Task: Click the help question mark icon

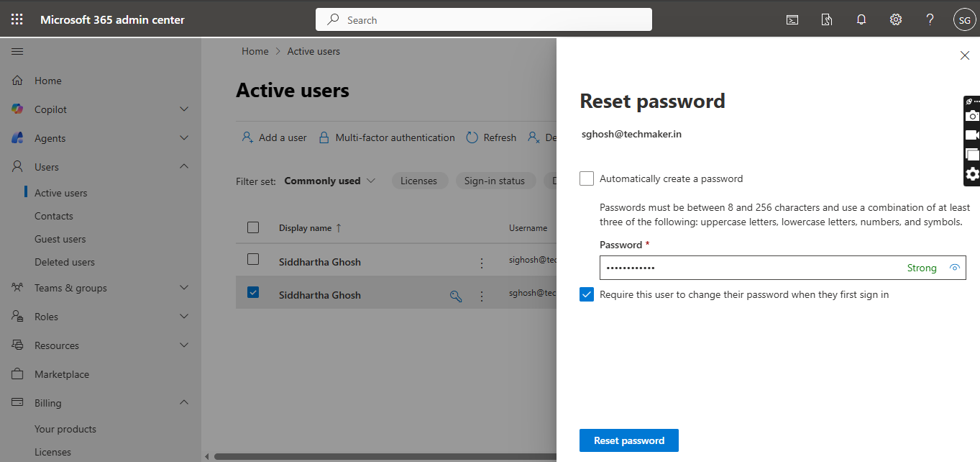Action: pos(930,20)
